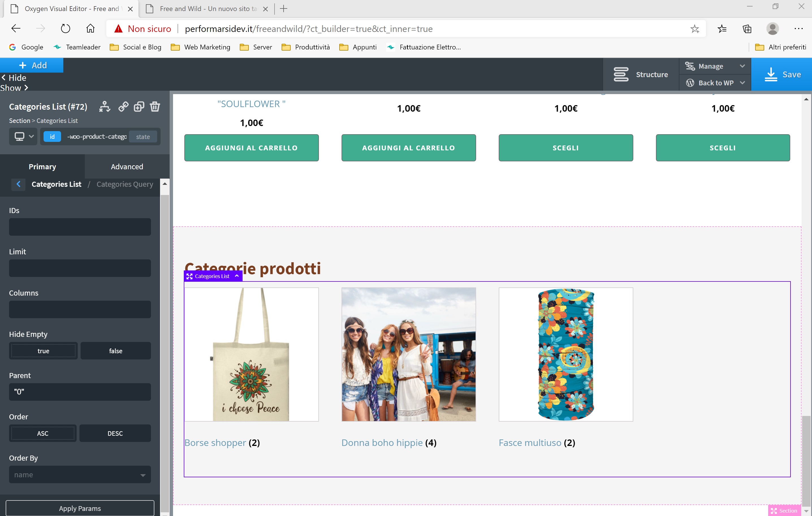Click the responsive device preview icon
This screenshot has height=516, width=812.
pyautogui.click(x=20, y=136)
